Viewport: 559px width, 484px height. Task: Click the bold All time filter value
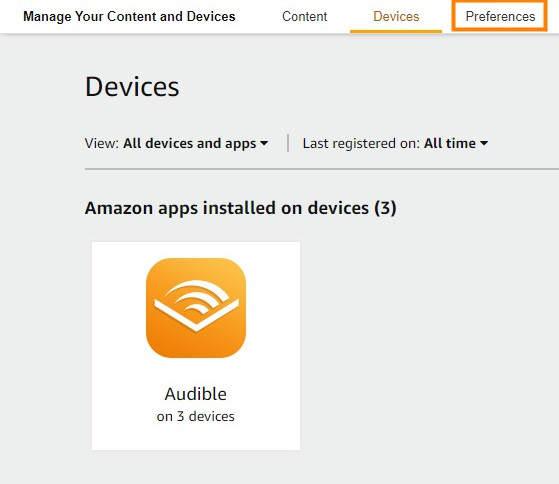point(450,143)
